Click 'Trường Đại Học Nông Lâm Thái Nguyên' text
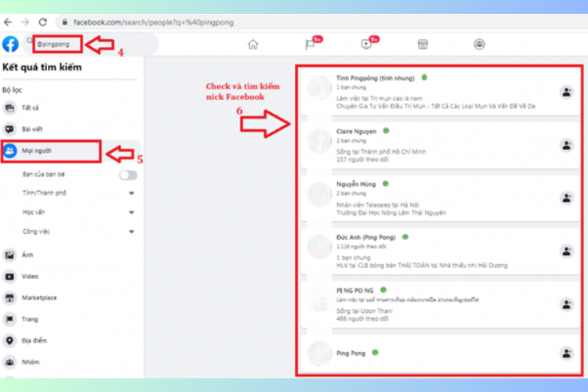Image resolution: width=588 pixels, height=392 pixels. pos(391,212)
